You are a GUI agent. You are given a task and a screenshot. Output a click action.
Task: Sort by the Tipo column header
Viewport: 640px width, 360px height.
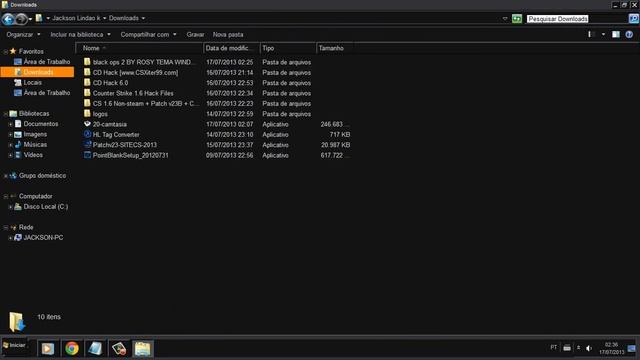pos(288,48)
